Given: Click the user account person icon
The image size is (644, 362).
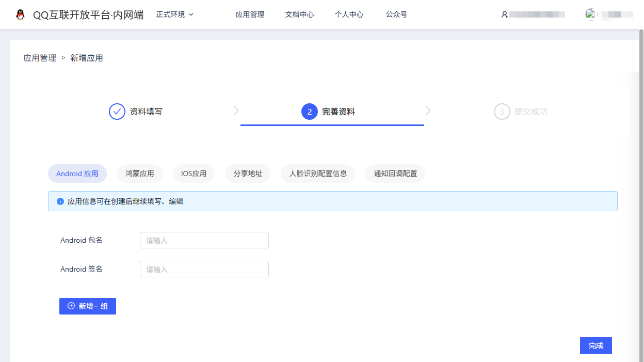Looking at the screenshot, I should [x=505, y=14].
